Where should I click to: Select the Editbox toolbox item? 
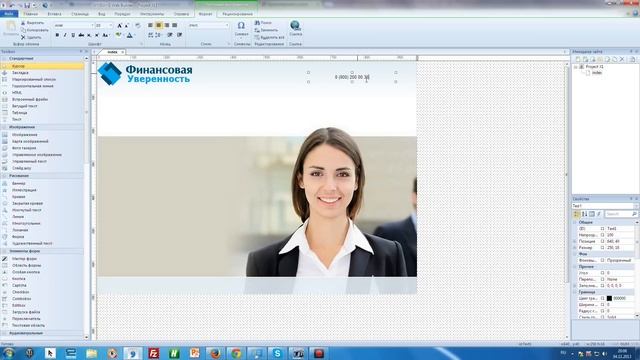click(x=19, y=305)
